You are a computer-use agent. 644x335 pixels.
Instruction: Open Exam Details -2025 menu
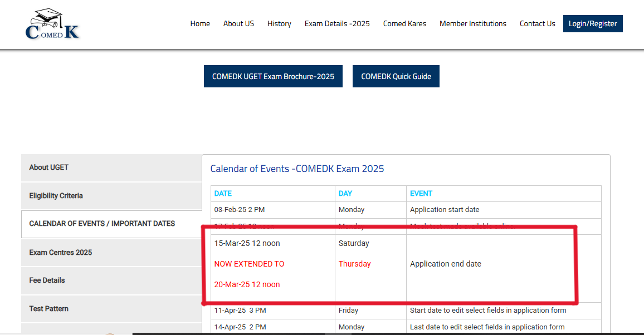pyautogui.click(x=337, y=23)
